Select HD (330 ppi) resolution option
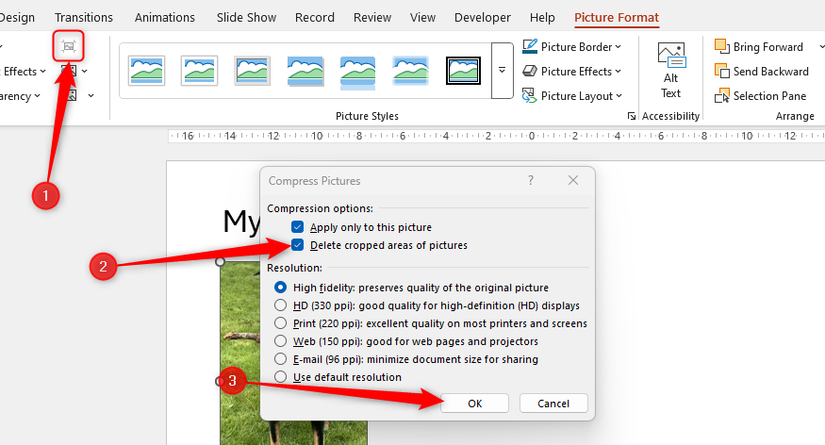Viewport: 825px width, 445px height. (x=280, y=305)
